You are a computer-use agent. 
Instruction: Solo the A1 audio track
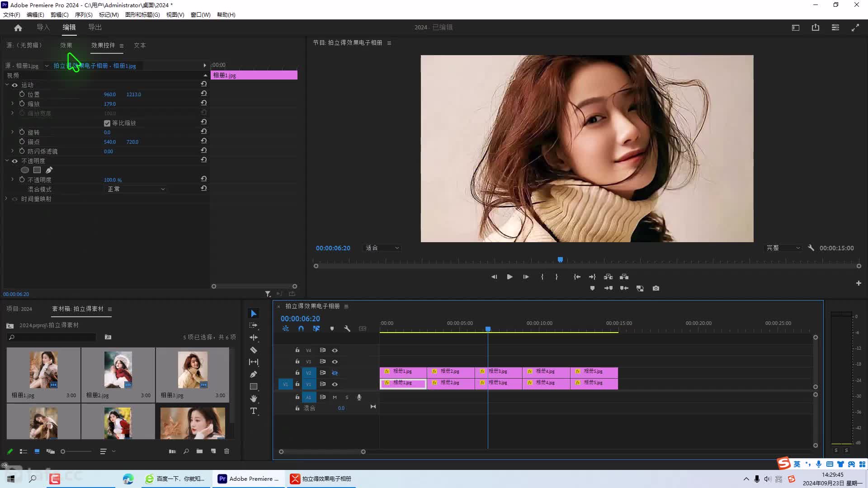click(x=347, y=398)
